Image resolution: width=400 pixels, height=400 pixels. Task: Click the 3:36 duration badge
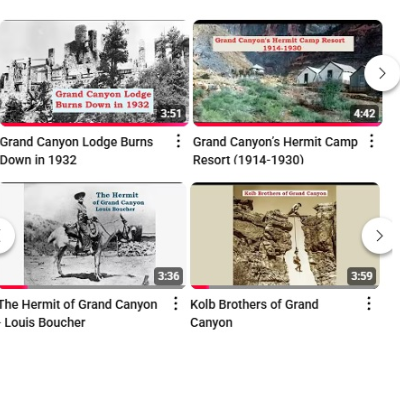[x=168, y=276]
